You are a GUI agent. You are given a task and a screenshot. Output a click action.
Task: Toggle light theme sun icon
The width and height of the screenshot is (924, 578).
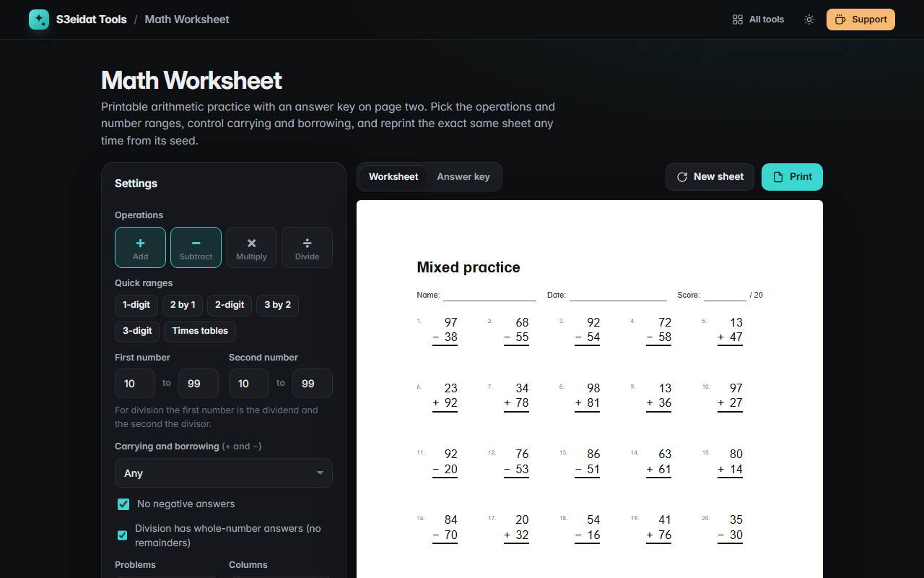click(809, 20)
